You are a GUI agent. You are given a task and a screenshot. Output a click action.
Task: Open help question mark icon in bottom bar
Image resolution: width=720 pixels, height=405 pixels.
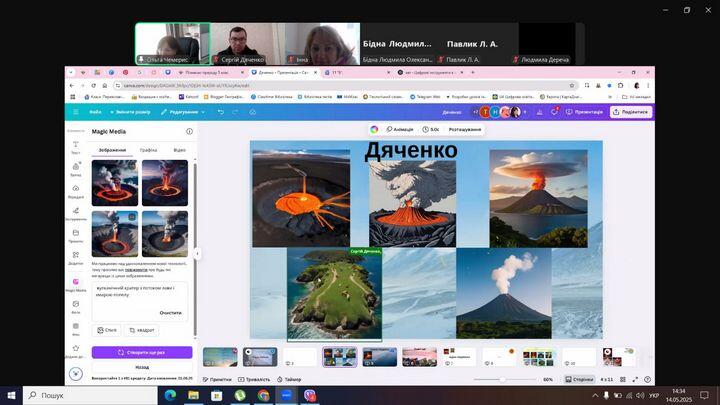[647, 379]
